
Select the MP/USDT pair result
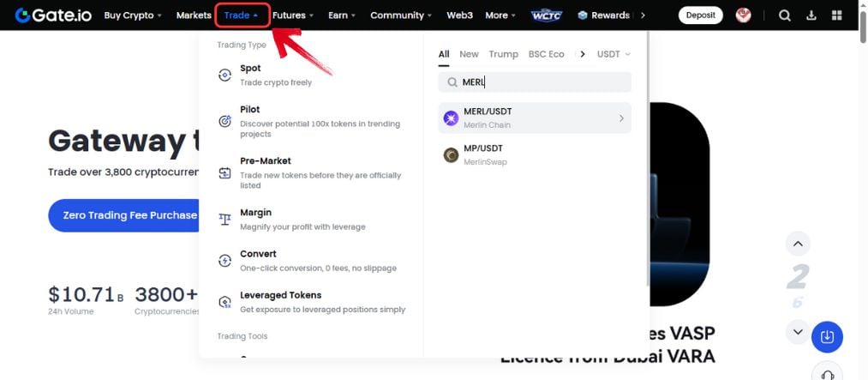click(x=534, y=155)
